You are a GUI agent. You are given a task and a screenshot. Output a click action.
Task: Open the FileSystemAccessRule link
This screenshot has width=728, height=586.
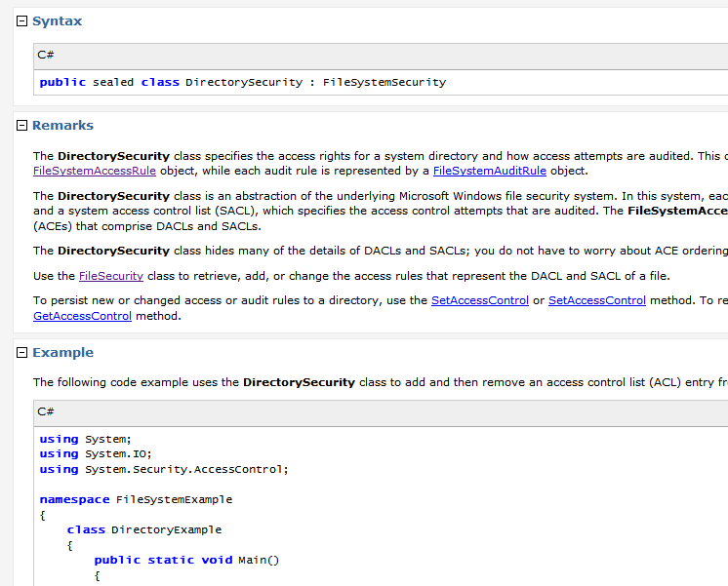(x=95, y=171)
